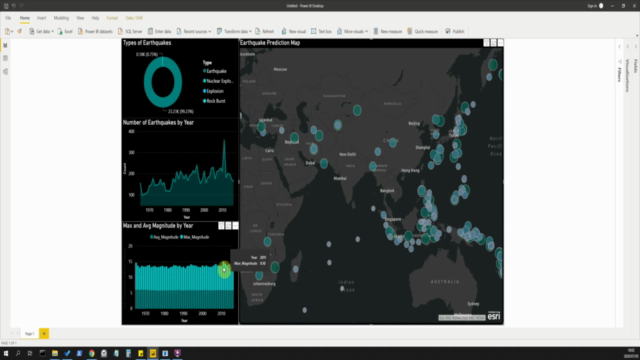Image resolution: width=640 pixels, height=360 pixels.
Task: Click Explosion legend item
Action: [x=213, y=91]
